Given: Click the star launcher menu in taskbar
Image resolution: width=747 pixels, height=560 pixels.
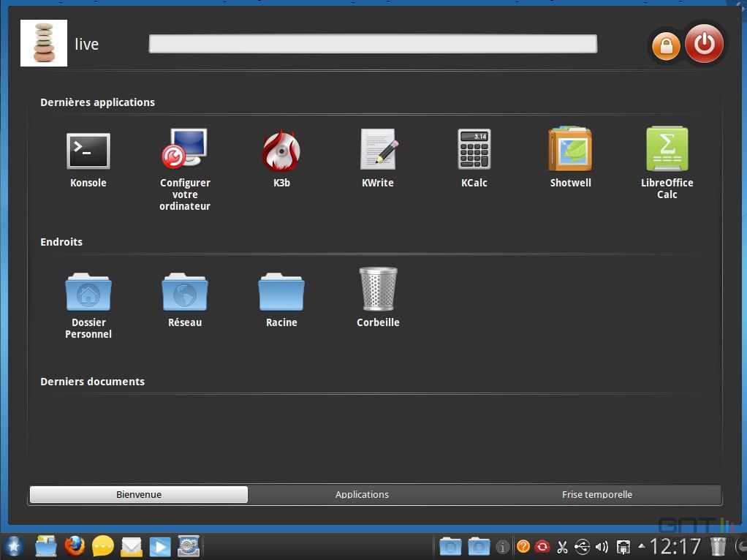Looking at the screenshot, I should pos(12,546).
